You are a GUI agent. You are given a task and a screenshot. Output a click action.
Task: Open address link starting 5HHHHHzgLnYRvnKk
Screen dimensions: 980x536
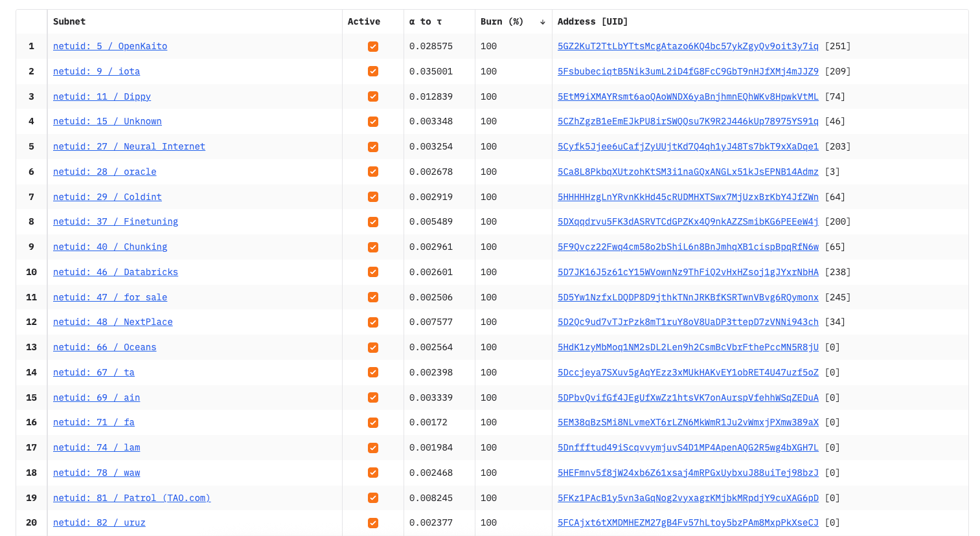pyautogui.click(x=688, y=197)
